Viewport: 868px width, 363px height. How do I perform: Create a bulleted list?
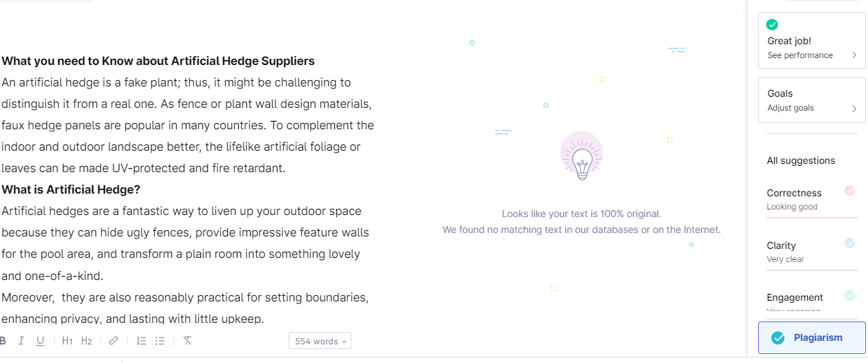(x=160, y=341)
